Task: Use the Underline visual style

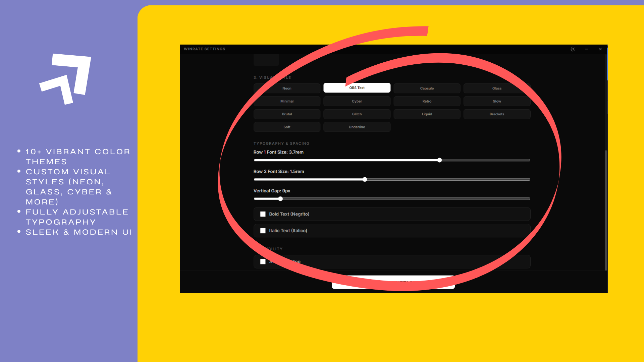Action: coord(357,127)
